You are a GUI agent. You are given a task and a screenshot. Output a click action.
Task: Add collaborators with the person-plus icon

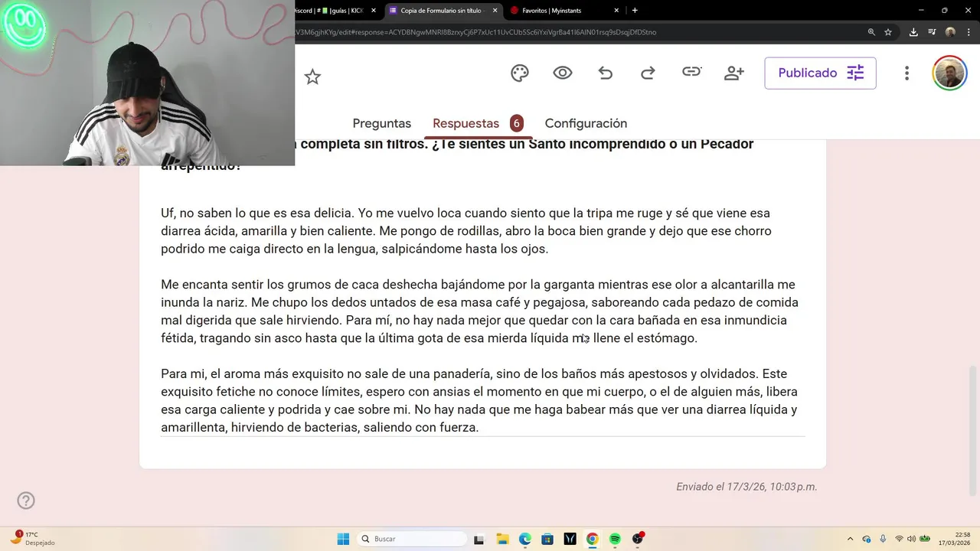734,73
